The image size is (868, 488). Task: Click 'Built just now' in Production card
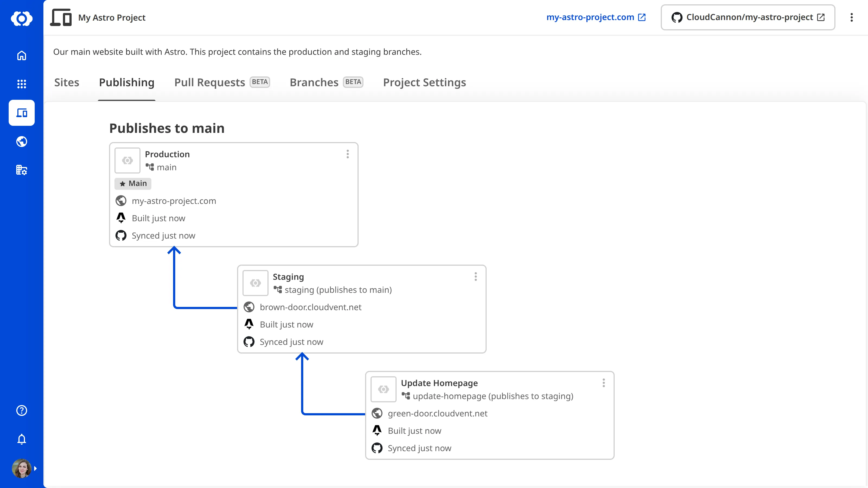coord(158,219)
